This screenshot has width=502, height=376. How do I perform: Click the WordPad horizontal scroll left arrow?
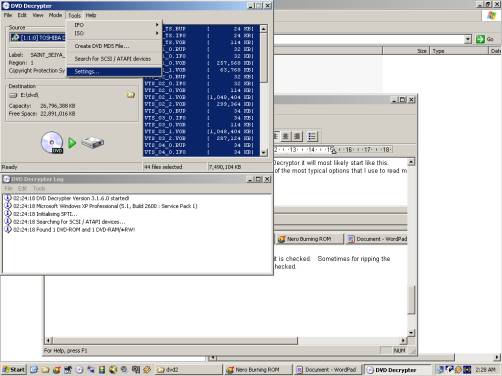[x=48, y=340]
